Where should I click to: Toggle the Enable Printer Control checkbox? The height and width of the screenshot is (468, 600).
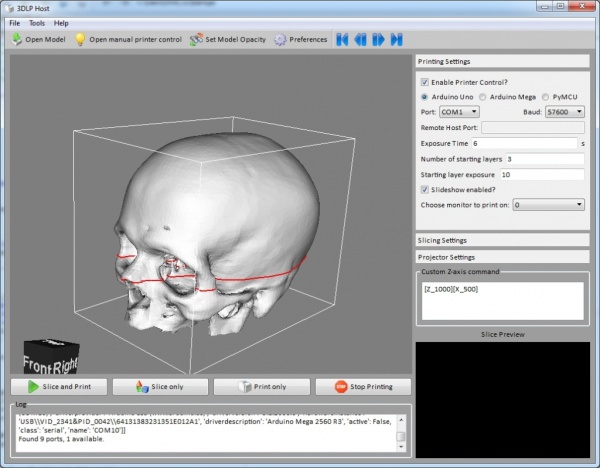[x=425, y=82]
